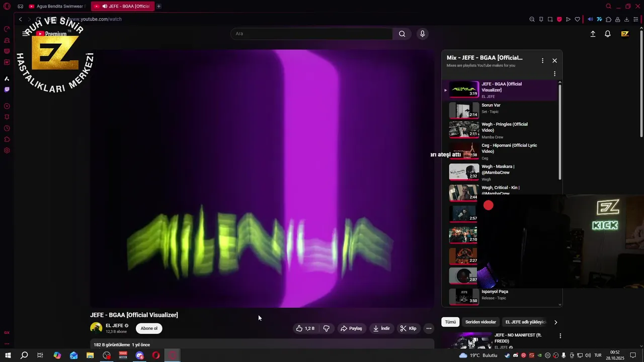Open more actions under the video
This screenshot has width=644, height=362.
click(x=429, y=328)
